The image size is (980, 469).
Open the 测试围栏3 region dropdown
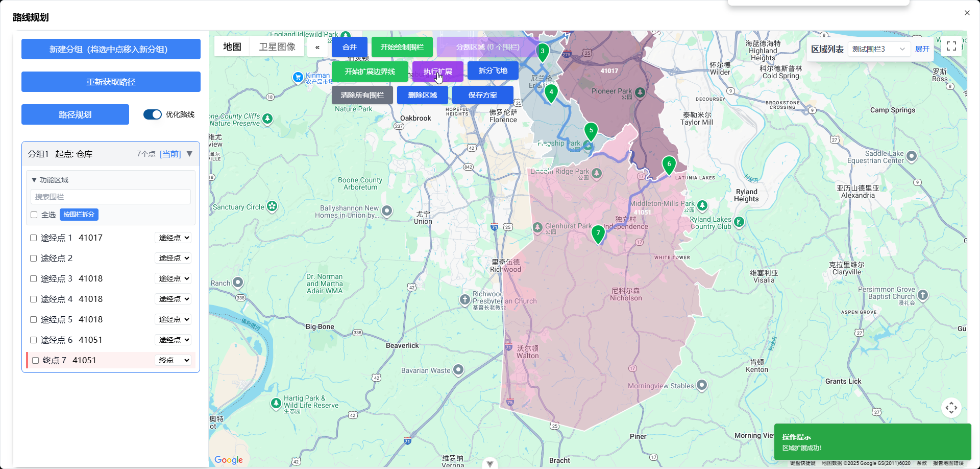pos(878,49)
